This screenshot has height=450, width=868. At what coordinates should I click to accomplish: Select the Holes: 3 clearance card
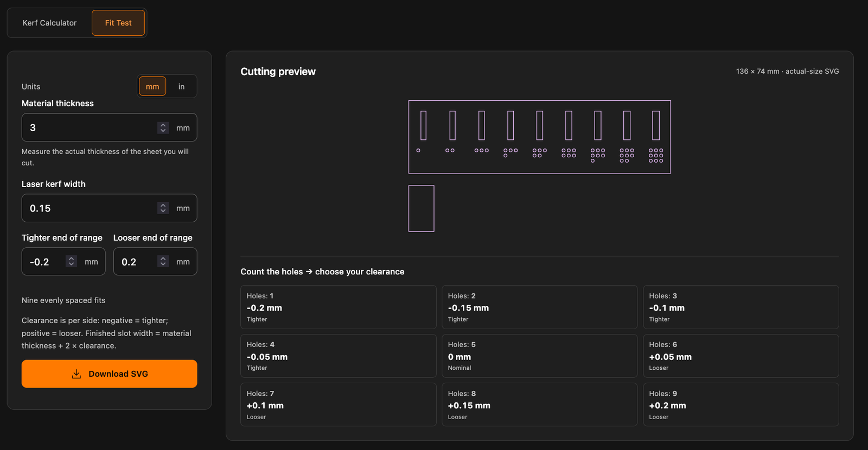pos(741,307)
